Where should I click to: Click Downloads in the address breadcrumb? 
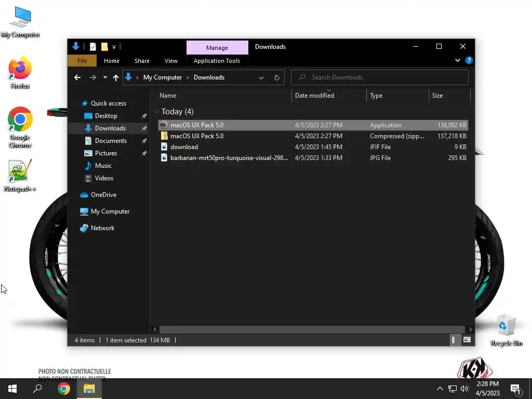coord(209,77)
